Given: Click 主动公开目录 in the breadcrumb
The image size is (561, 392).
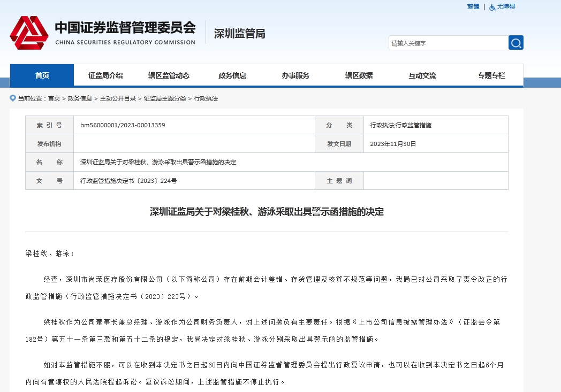Looking at the screenshot, I should click(118, 99).
